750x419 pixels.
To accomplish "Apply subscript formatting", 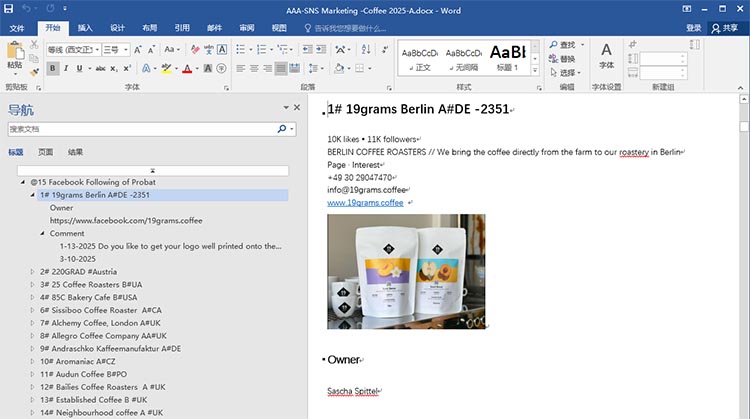I will coord(114,68).
